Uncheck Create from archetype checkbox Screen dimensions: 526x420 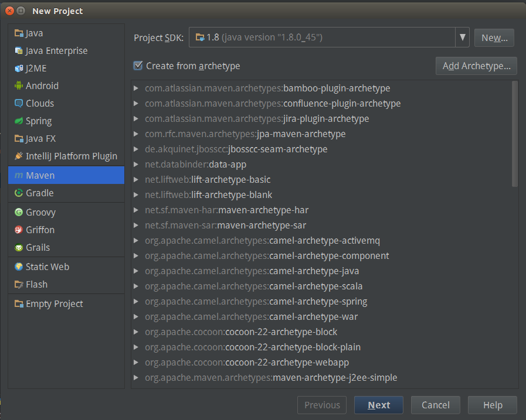[x=138, y=66]
